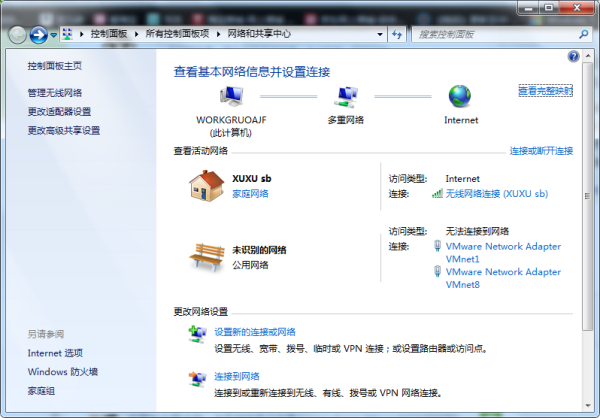Open 更改高级共享设置 in the sidebar

click(x=64, y=131)
